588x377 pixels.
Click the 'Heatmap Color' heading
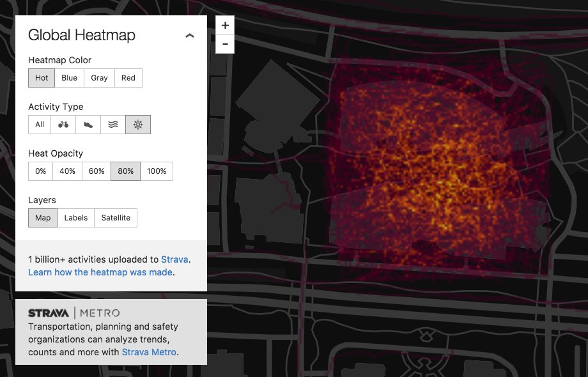[x=59, y=60]
